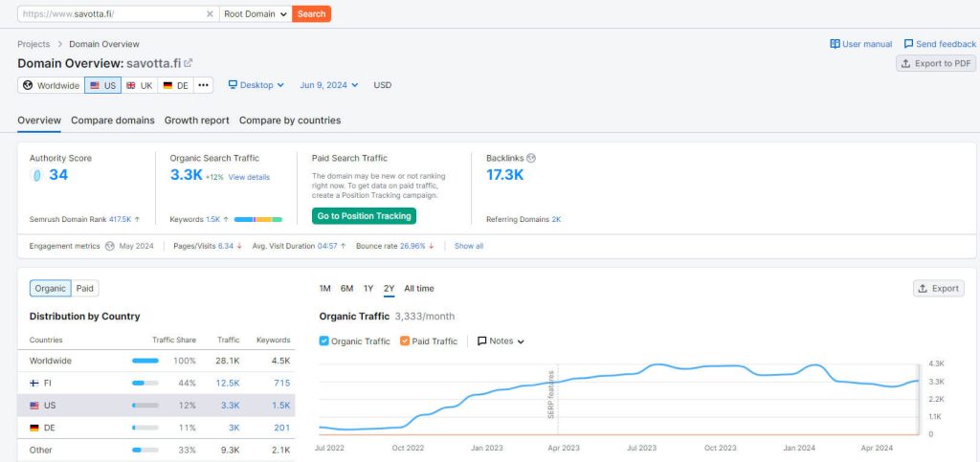Toggle the Organic Traffic checkbox

pyautogui.click(x=323, y=341)
